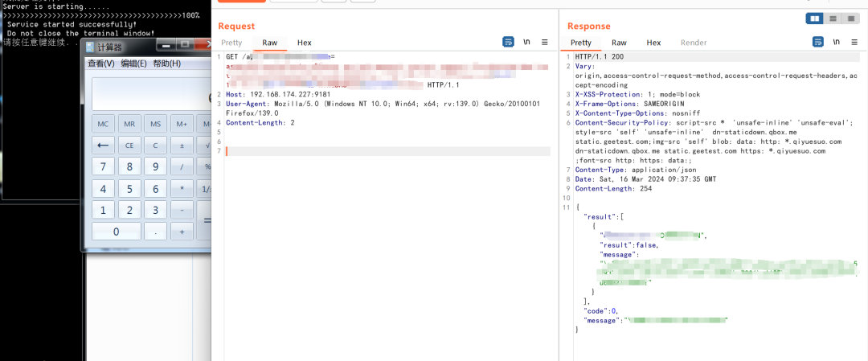Click response status line HTTP/1.1 200
The image size is (868, 361).
pyautogui.click(x=600, y=56)
